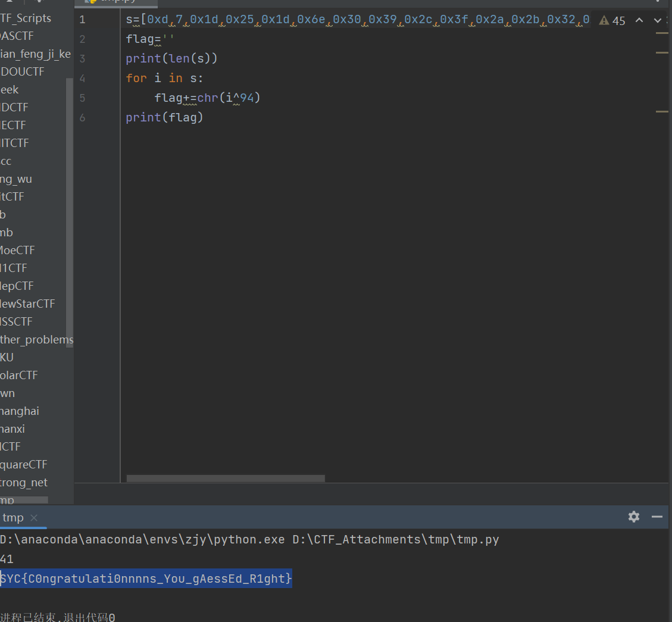This screenshot has height=622, width=672.
Task: Place cursor in for i in s line
Action: [x=164, y=78]
